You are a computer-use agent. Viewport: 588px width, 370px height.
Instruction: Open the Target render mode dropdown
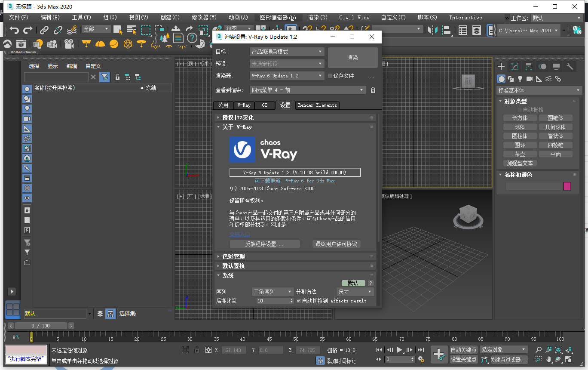[287, 52]
